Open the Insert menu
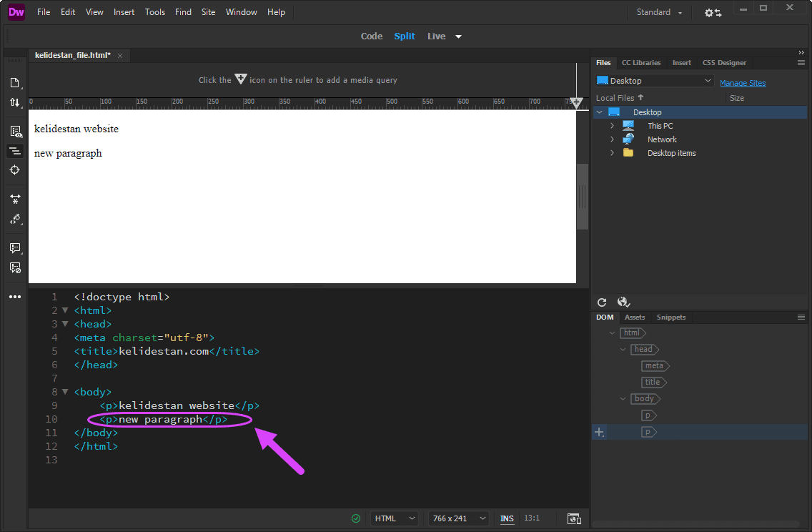 tap(124, 12)
